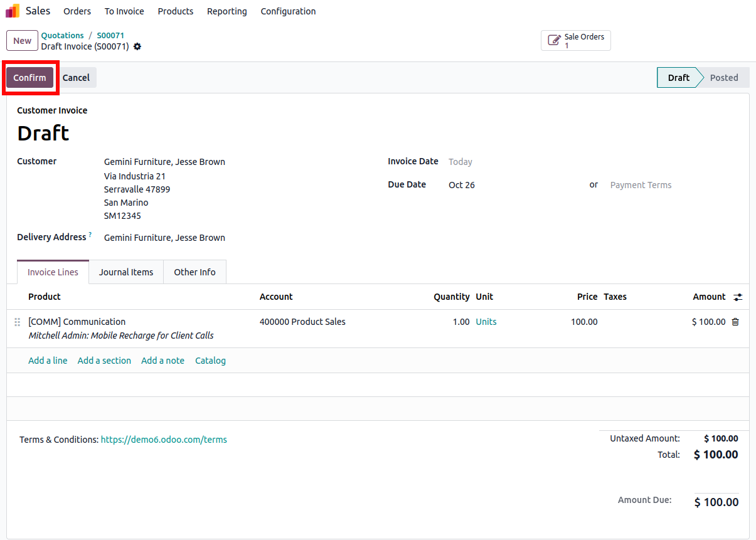Viewport: 756px width, 540px height.
Task: Open the Orders menu
Action: point(77,11)
